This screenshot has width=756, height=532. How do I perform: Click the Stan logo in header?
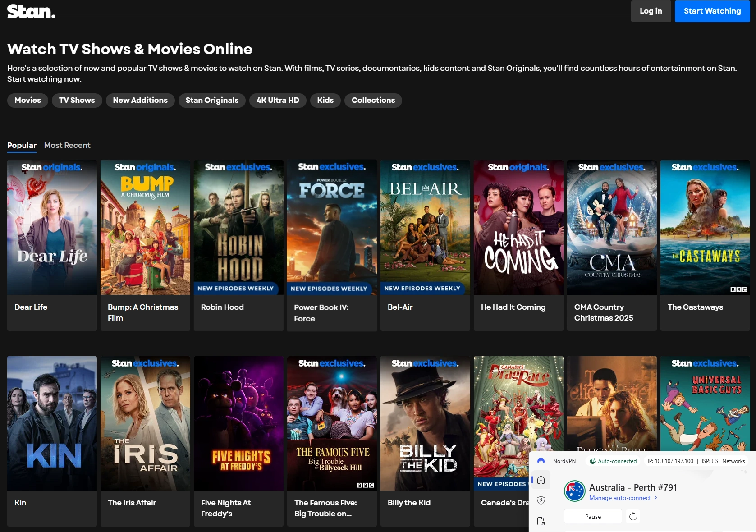pyautogui.click(x=31, y=11)
